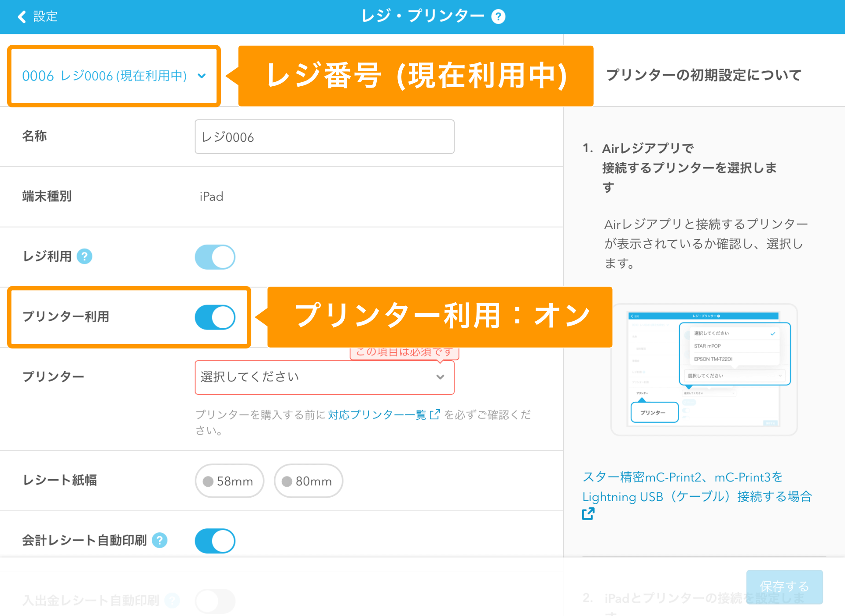Select the 58mm receipt paper width option

[x=229, y=481]
